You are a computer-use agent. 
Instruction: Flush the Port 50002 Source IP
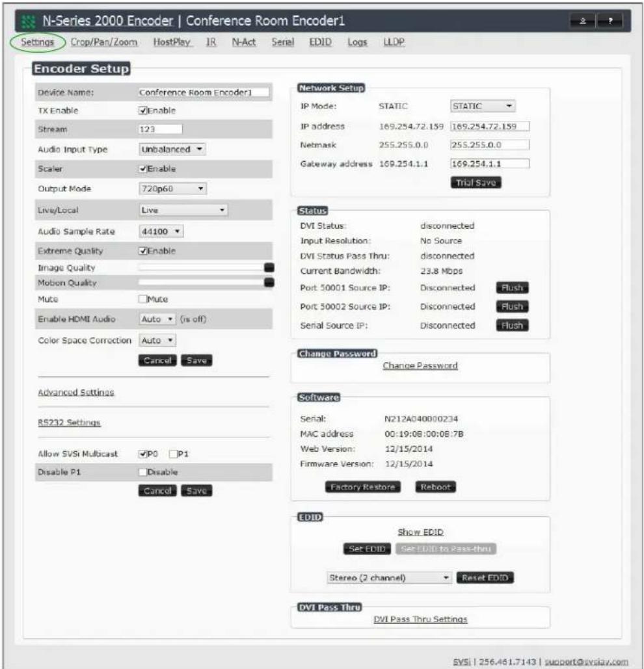tap(512, 306)
